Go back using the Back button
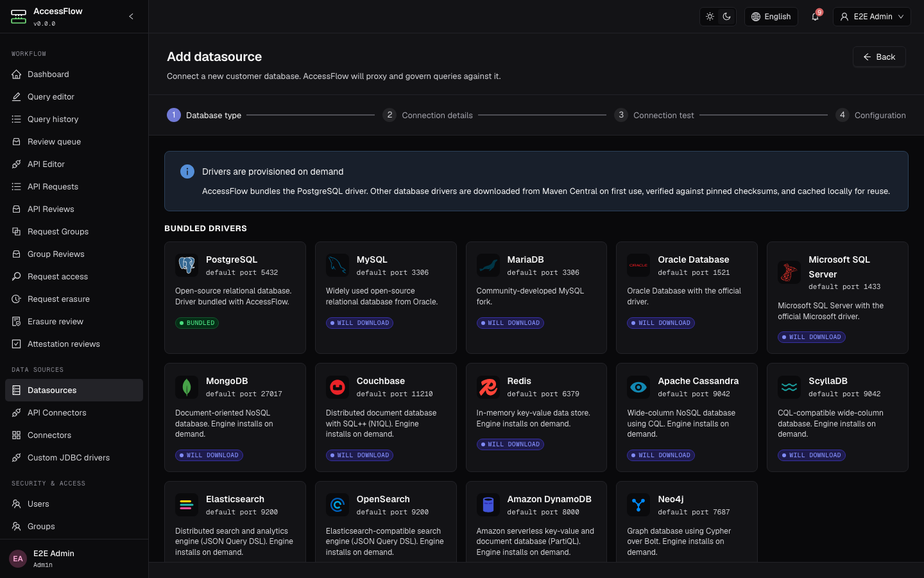 [879, 57]
